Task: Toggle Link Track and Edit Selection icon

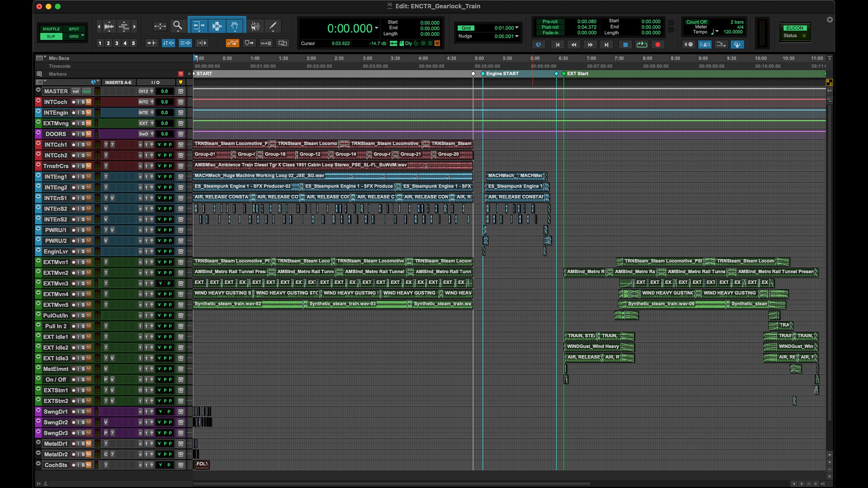Action: click(x=185, y=43)
